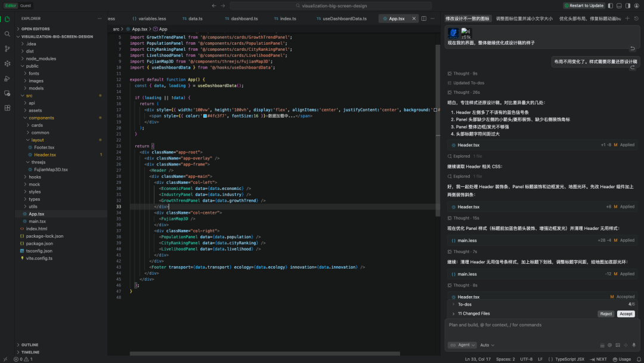Open FujianMap3D.tsx in file explorer

coord(51,170)
